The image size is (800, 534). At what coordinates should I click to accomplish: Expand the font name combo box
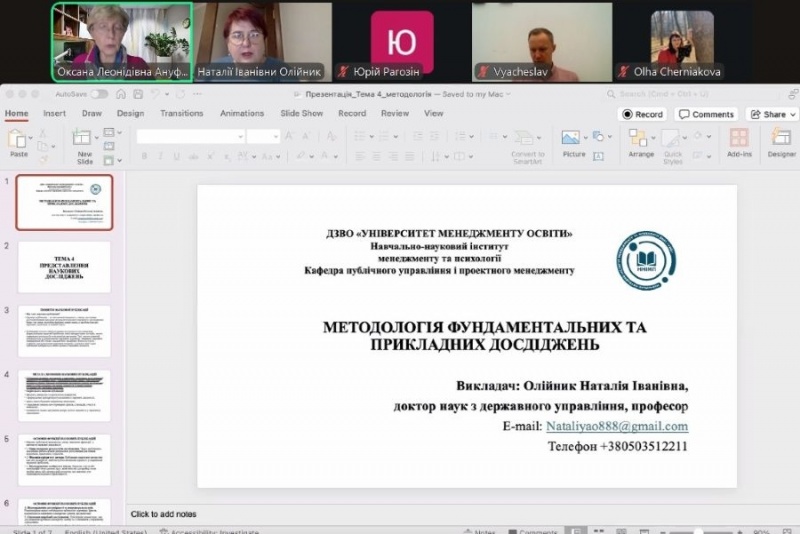tap(189, 136)
